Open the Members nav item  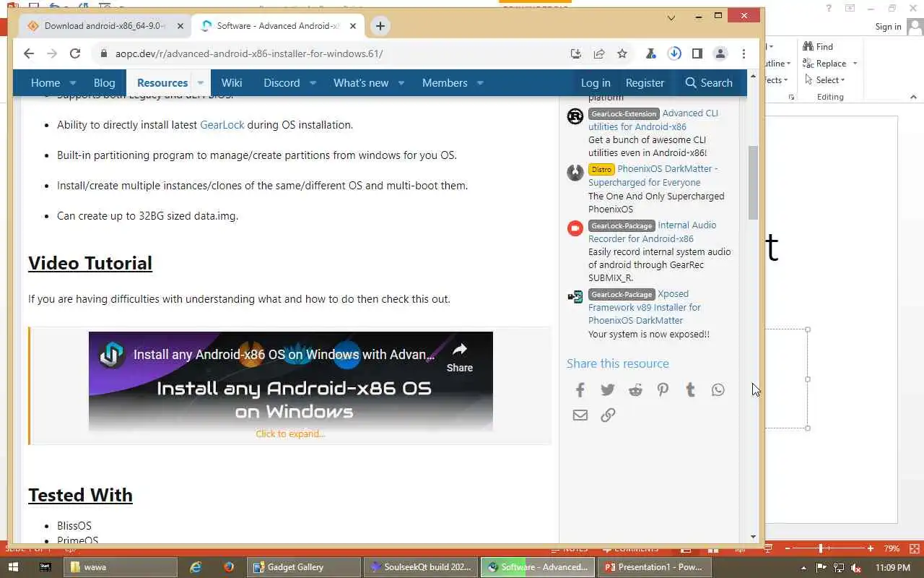[x=445, y=83]
